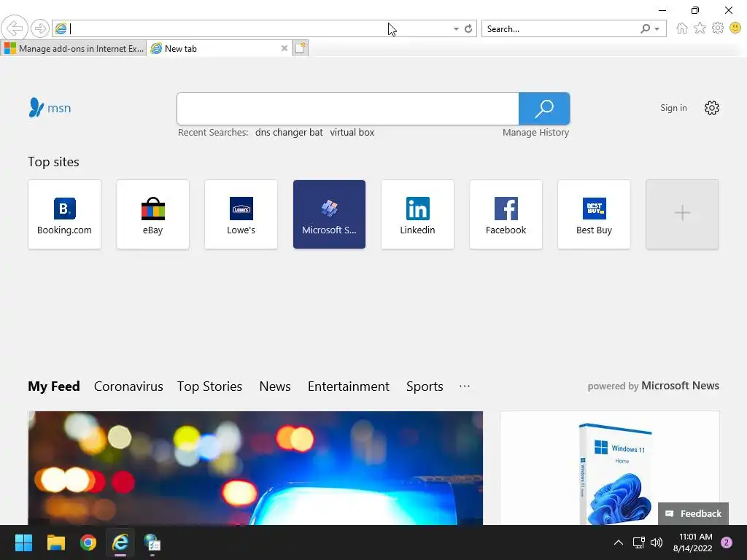Open the Facebook top site tile
The image size is (747, 560).
point(506,214)
